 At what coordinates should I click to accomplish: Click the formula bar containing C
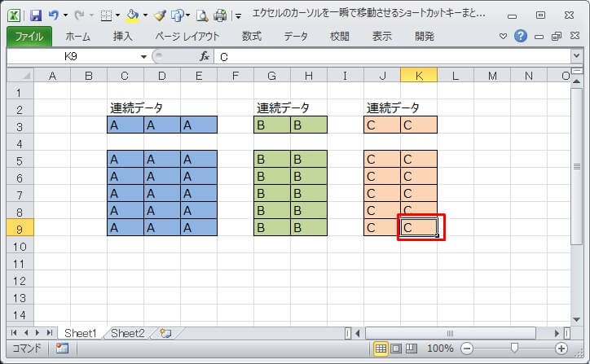[x=392, y=56]
